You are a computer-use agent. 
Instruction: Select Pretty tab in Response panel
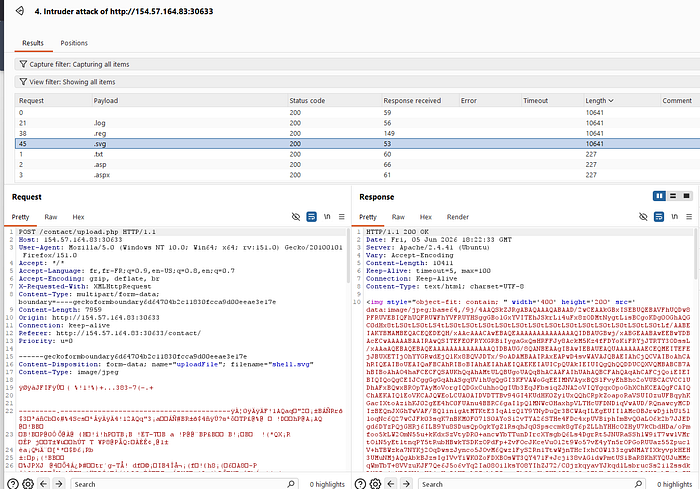pos(368,217)
